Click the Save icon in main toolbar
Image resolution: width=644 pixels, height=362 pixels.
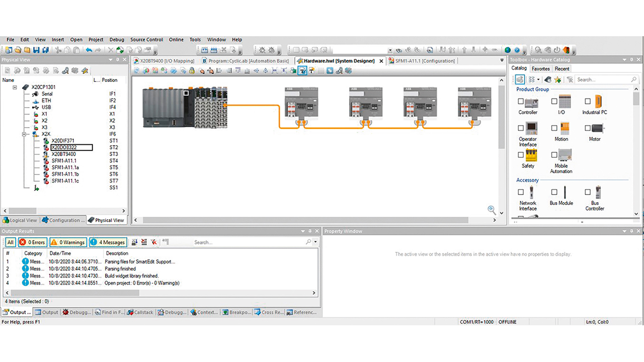tap(36, 50)
